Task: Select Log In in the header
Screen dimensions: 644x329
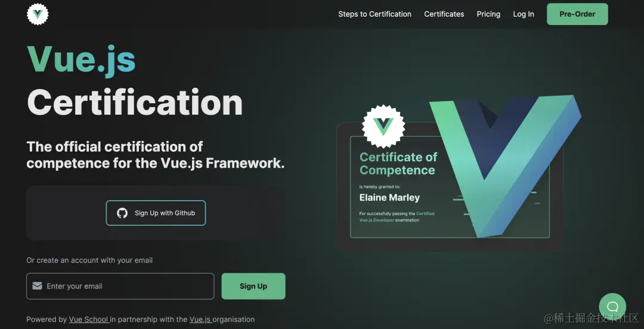Action: pos(524,14)
